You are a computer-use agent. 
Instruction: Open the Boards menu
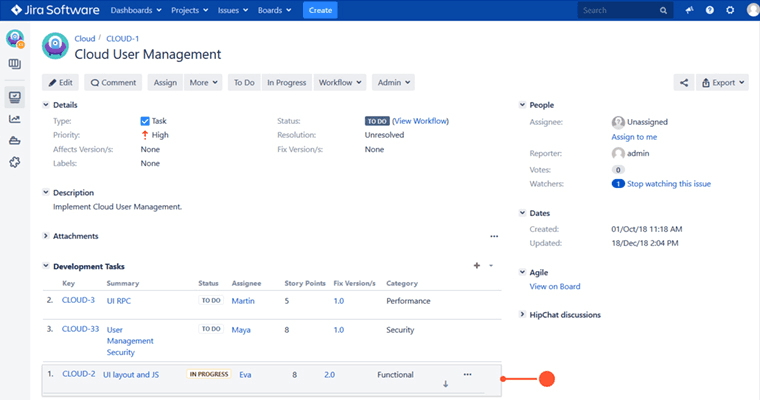[274, 10]
